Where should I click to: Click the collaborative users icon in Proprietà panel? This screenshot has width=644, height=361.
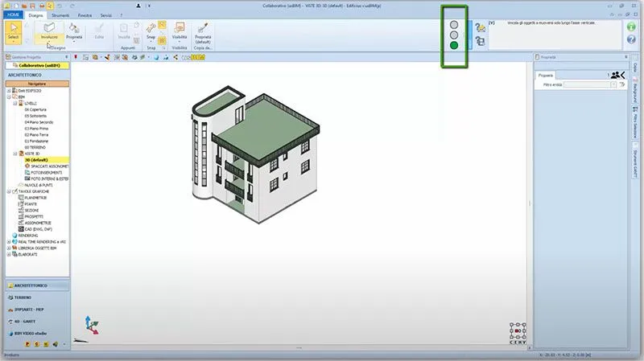(617, 74)
